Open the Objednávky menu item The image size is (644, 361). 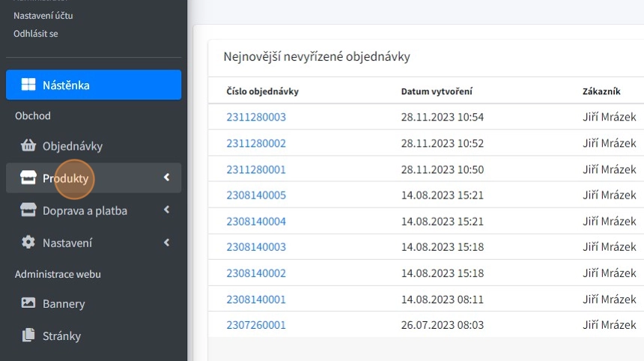72,146
